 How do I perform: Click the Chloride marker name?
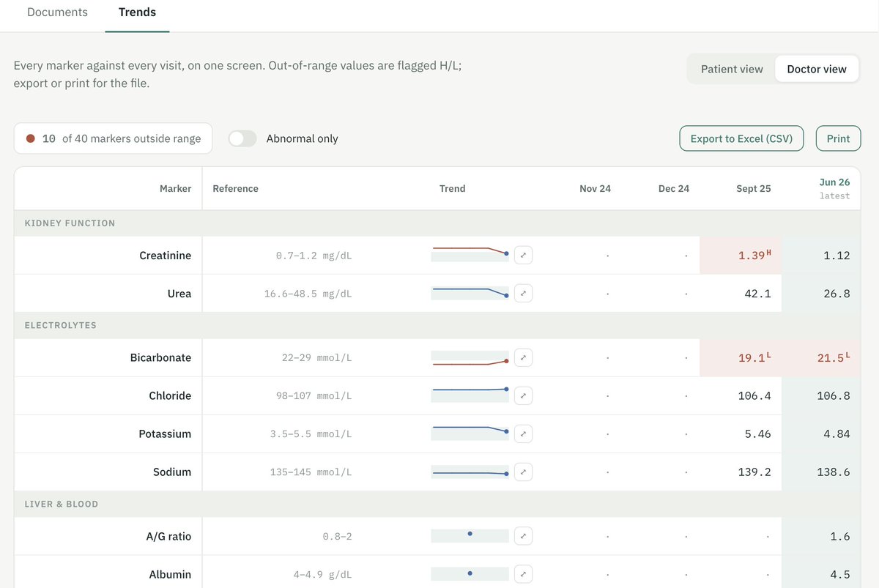pos(170,396)
